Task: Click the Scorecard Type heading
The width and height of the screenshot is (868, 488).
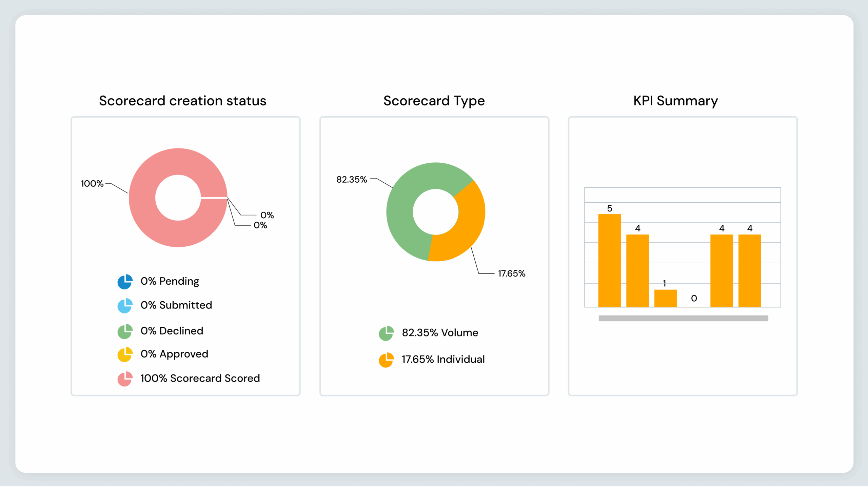Action: (434, 101)
